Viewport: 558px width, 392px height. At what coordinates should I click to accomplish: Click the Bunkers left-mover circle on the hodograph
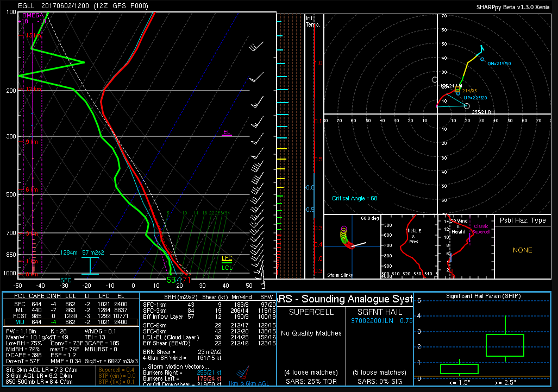click(x=435, y=80)
